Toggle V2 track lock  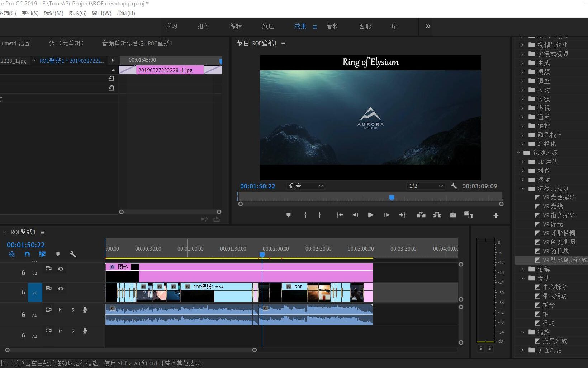[x=23, y=272]
